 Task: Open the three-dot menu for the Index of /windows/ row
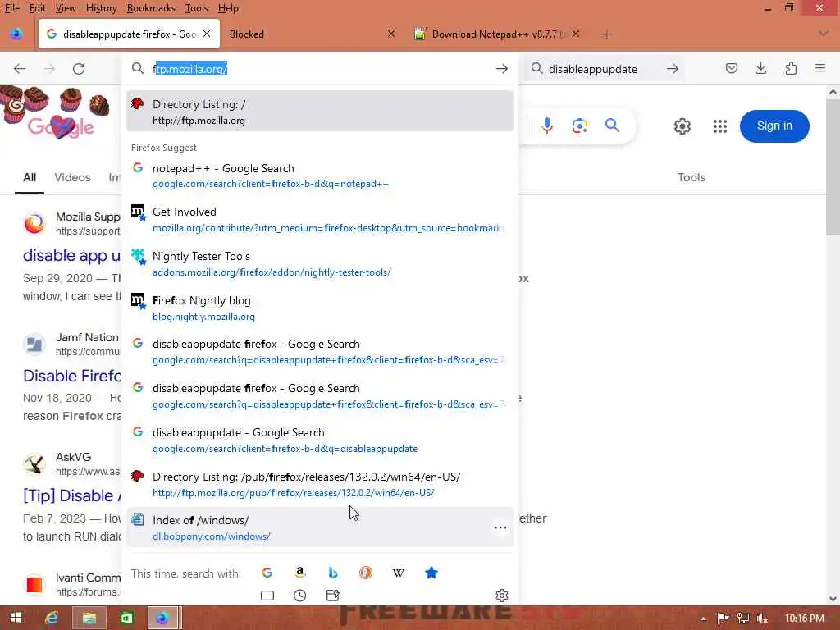coord(500,527)
